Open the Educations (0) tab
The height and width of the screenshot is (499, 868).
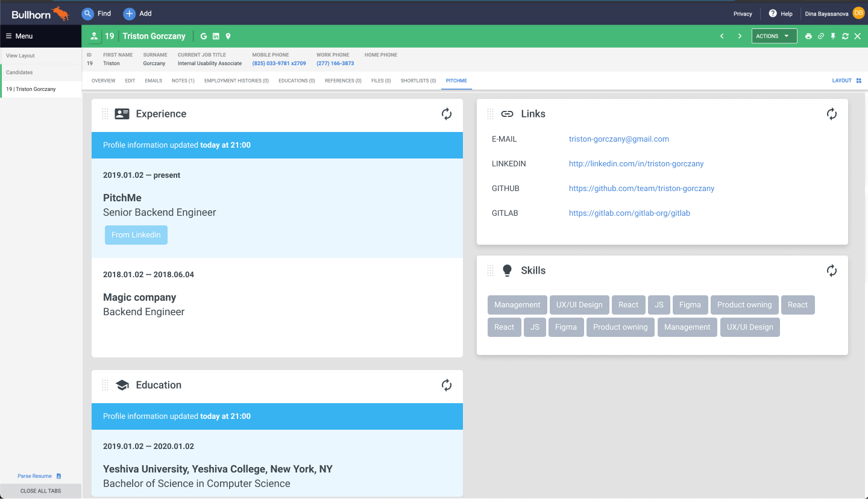(297, 81)
